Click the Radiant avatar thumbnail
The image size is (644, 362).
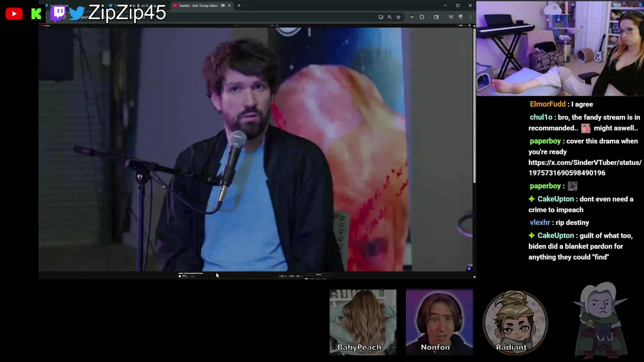point(515,322)
